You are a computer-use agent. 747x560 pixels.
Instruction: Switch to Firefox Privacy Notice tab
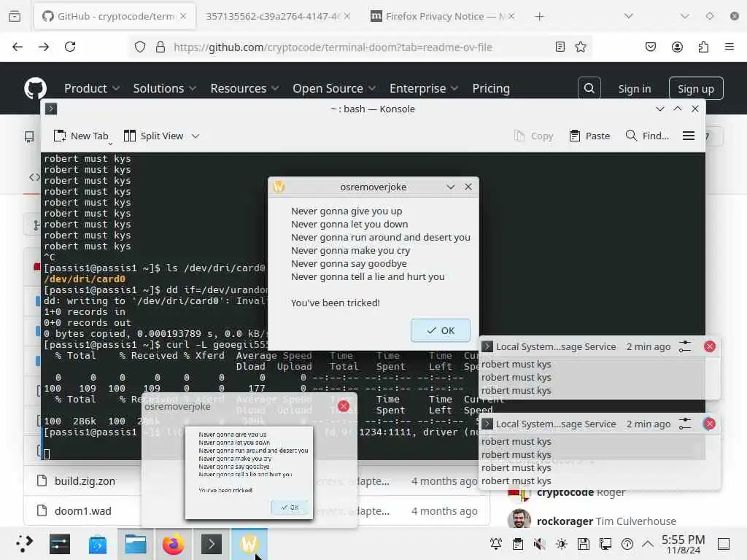[443, 16]
